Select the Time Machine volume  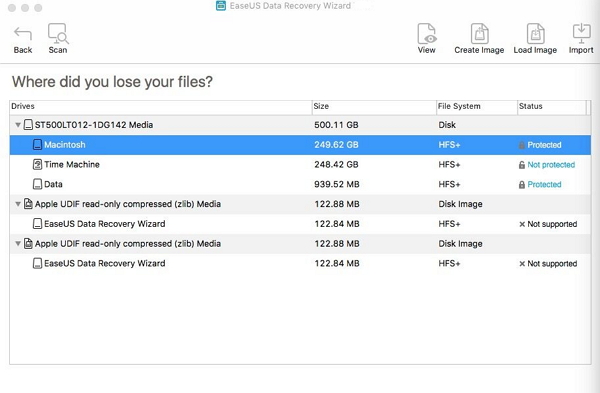[x=300, y=165]
